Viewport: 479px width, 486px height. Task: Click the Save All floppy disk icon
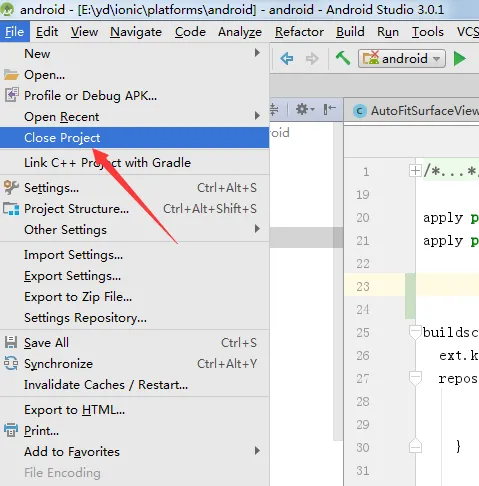(11, 342)
